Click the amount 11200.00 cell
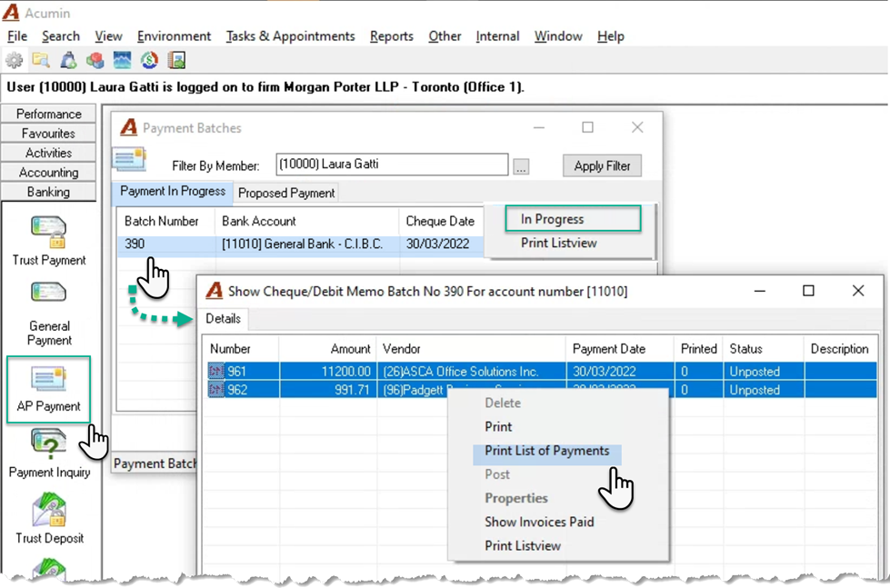 328,371
